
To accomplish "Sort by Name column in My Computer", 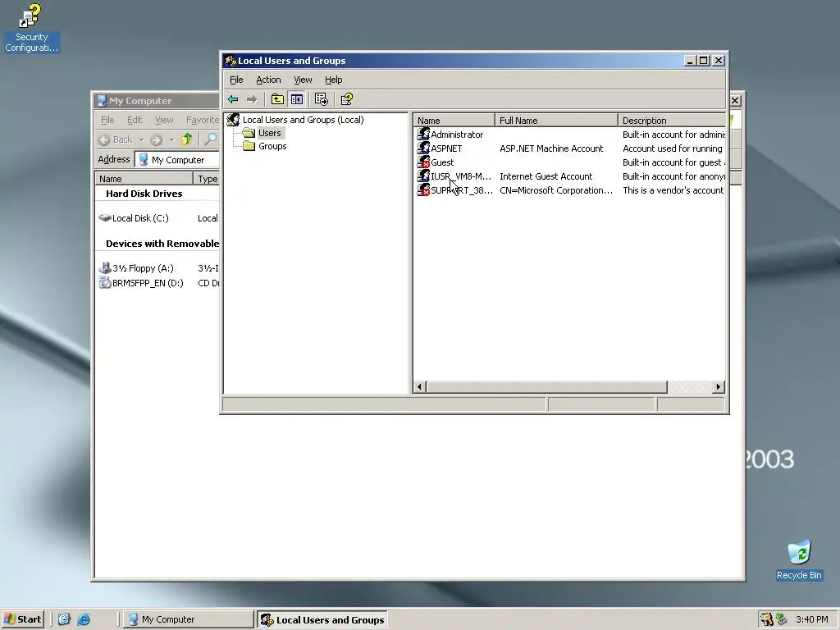I will (144, 178).
